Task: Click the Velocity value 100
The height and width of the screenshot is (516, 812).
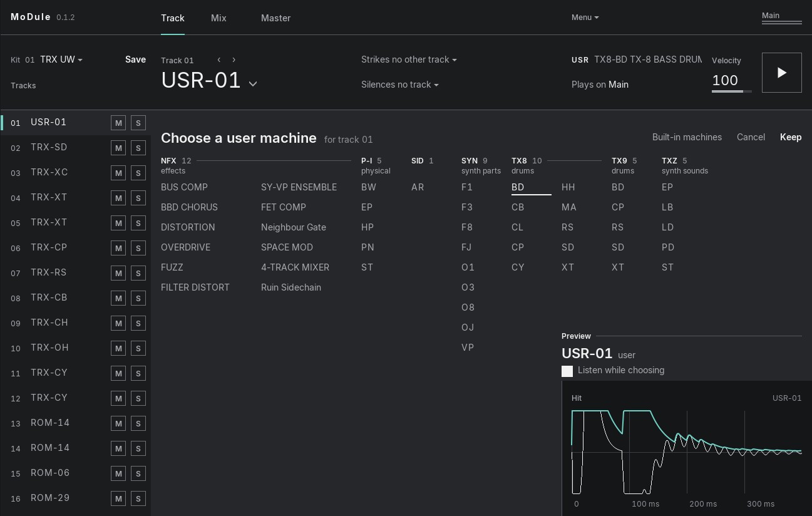Action: 725,80
